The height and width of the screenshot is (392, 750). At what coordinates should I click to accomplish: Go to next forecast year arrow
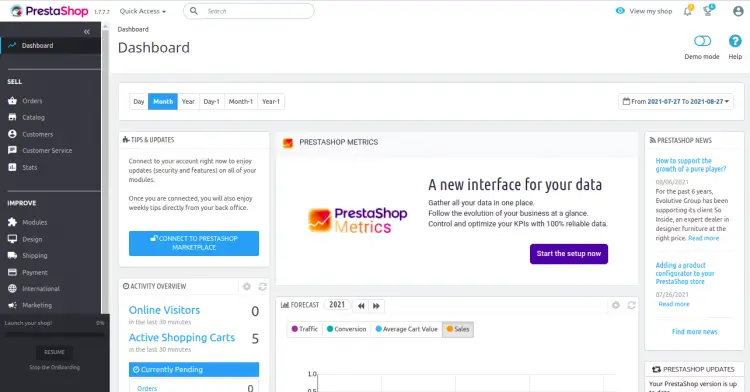pos(376,305)
